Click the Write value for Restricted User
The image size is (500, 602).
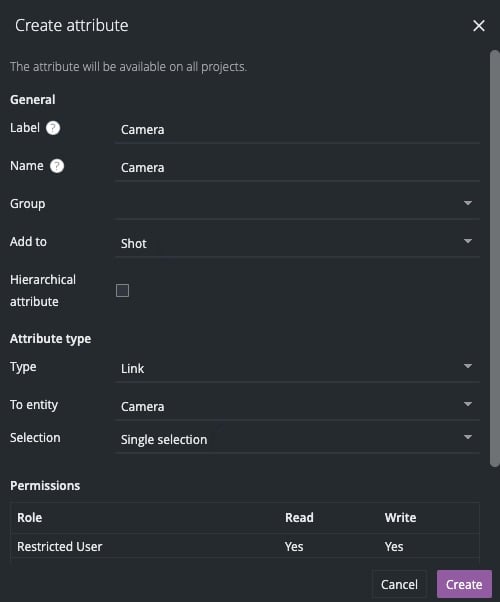394,546
